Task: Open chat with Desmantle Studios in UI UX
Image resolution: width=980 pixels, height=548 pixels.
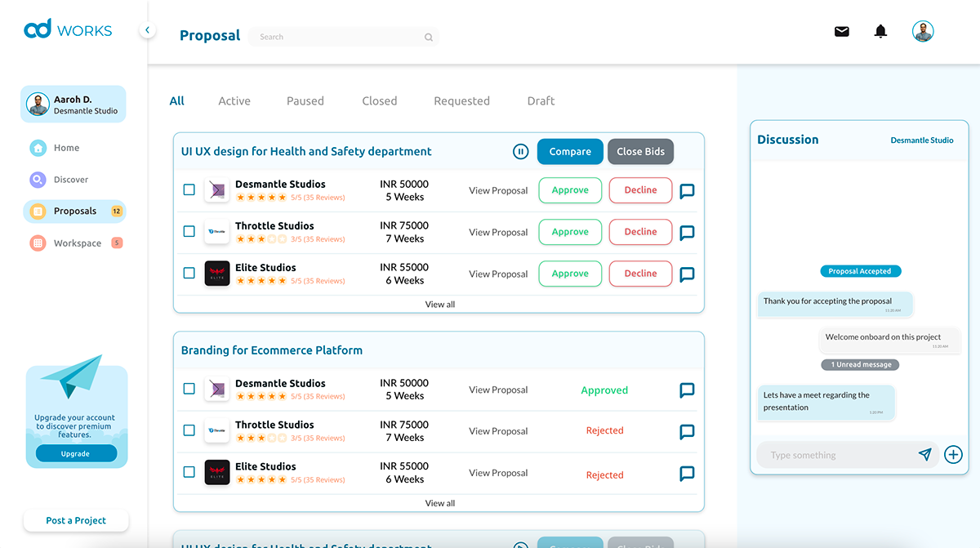Action: pos(687,191)
